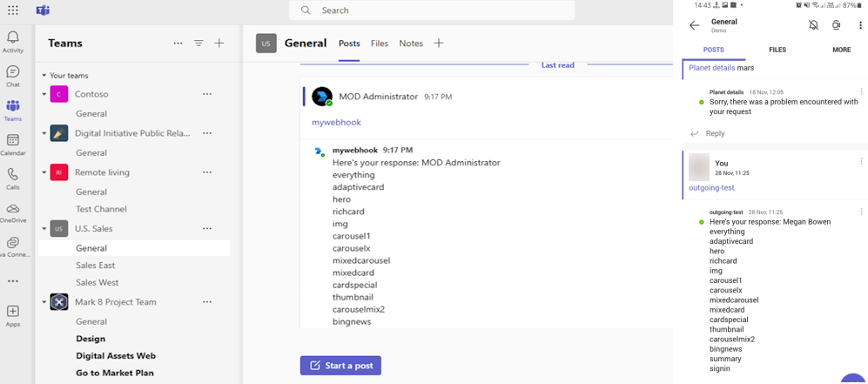Collapse the Contoso team

pyautogui.click(x=44, y=94)
